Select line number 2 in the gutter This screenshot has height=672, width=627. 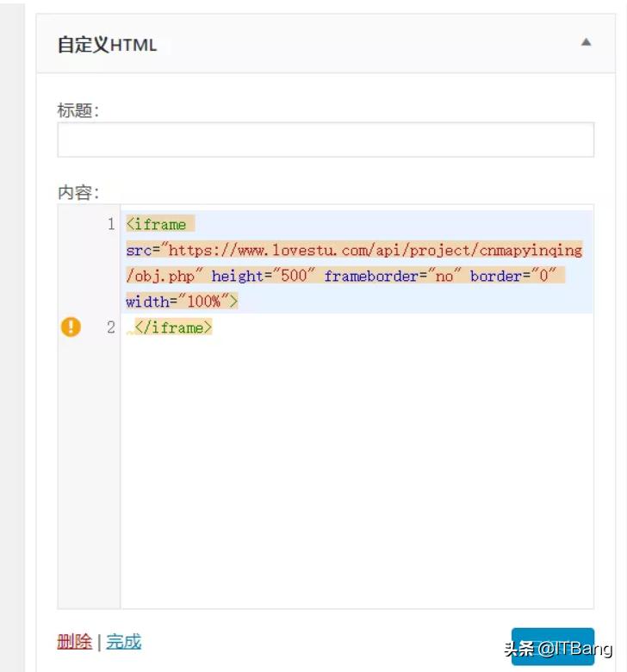pos(111,327)
